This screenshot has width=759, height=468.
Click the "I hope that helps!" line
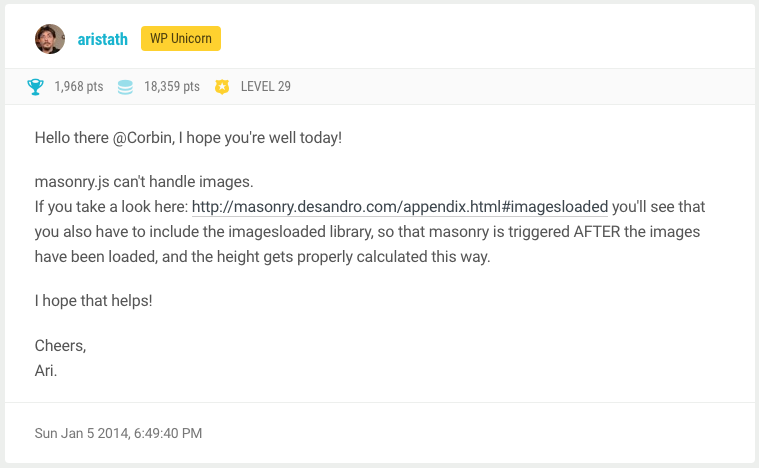tap(93, 300)
